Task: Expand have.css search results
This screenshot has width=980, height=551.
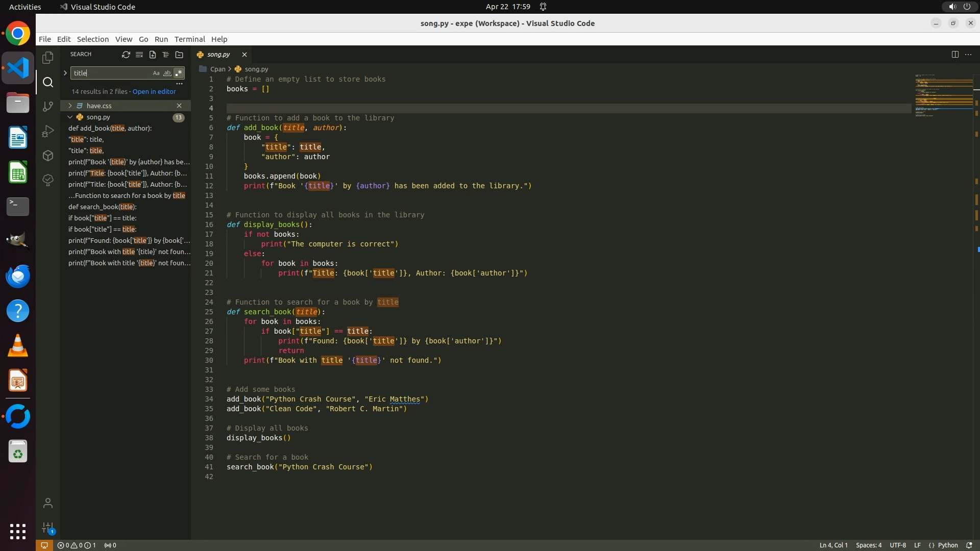Action: [x=70, y=106]
